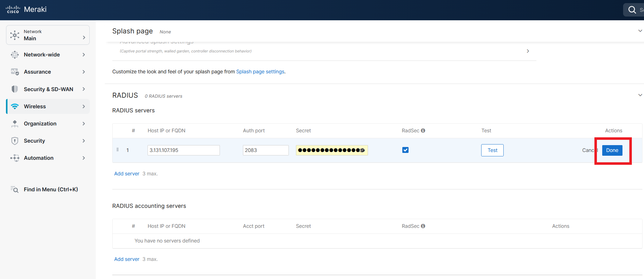Uncheck the RadSec checkbox for server 1
The image size is (644, 279).
[x=405, y=150]
